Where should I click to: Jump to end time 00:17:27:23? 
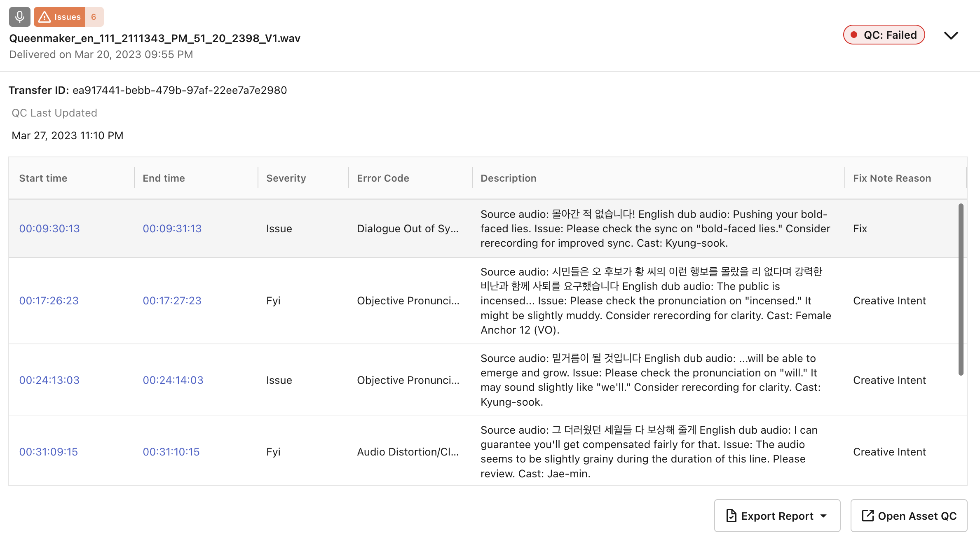coord(172,301)
